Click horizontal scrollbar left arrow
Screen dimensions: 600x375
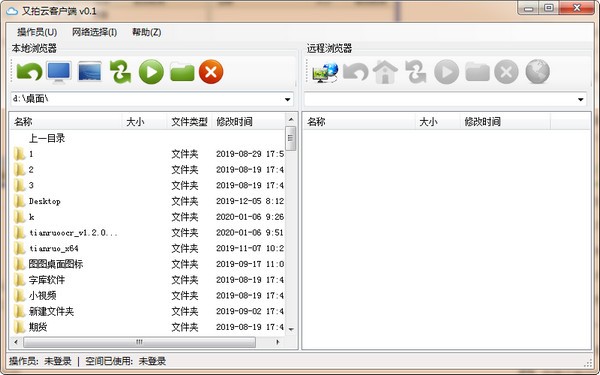click(x=16, y=342)
